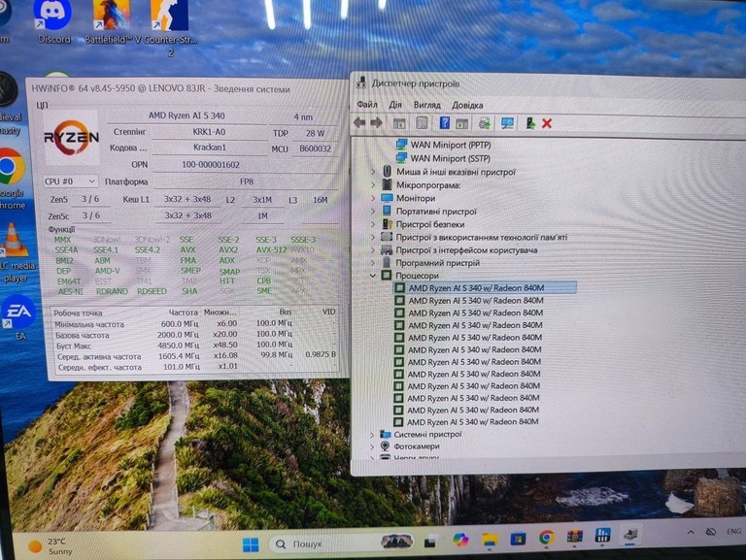This screenshot has height=560, width=746.
Task: Click the back arrow in Device Manager toolbar
Action: [x=359, y=123]
